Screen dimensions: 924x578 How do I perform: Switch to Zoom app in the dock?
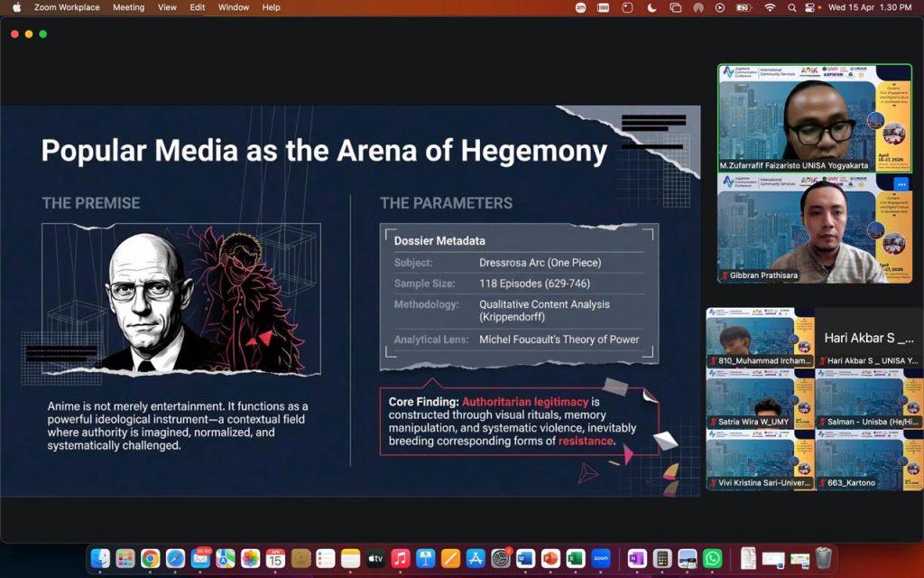(601, 558)
